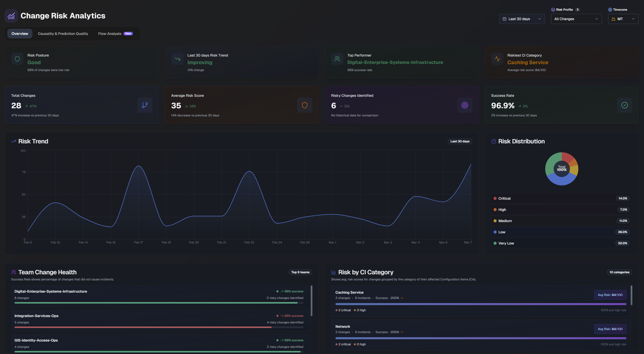This screenshot has height=354, width=644.
Task: Click purple risk bar under Caching Service
Action: click(x=481, y=304)
